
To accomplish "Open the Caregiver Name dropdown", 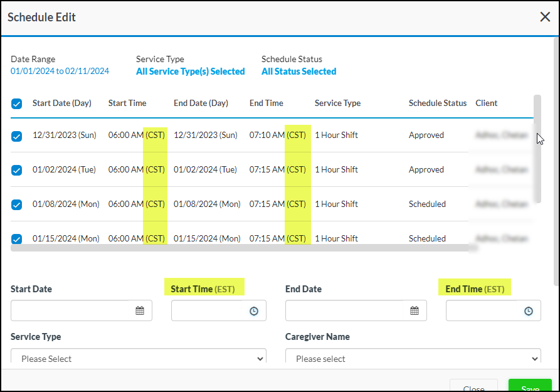I will pyautogui.click(x=413, y=359).
